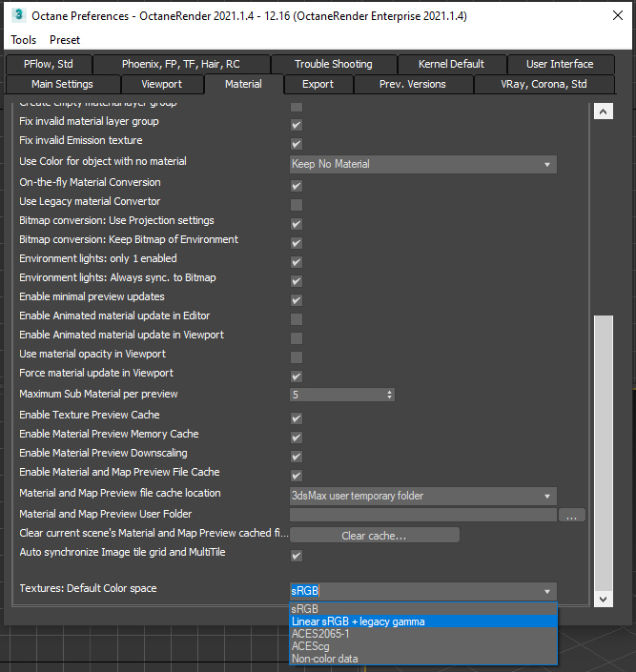Image resolution: width=636 pixels, height=672 pixels.
Task: Click the scrollbar down arrow
Action: click(603, 598)
